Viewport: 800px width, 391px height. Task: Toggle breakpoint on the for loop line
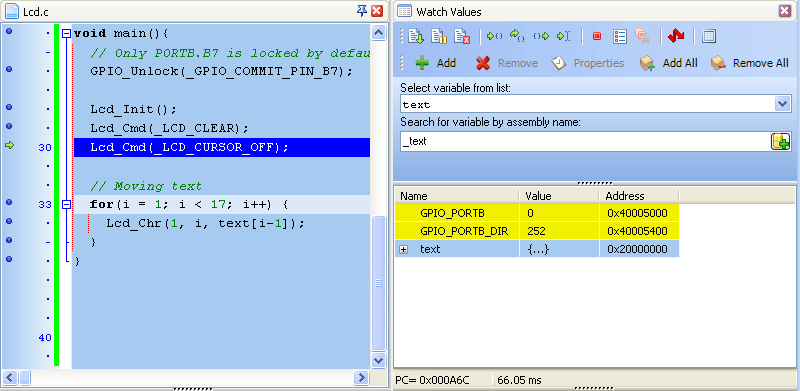(x=9, y=202)
